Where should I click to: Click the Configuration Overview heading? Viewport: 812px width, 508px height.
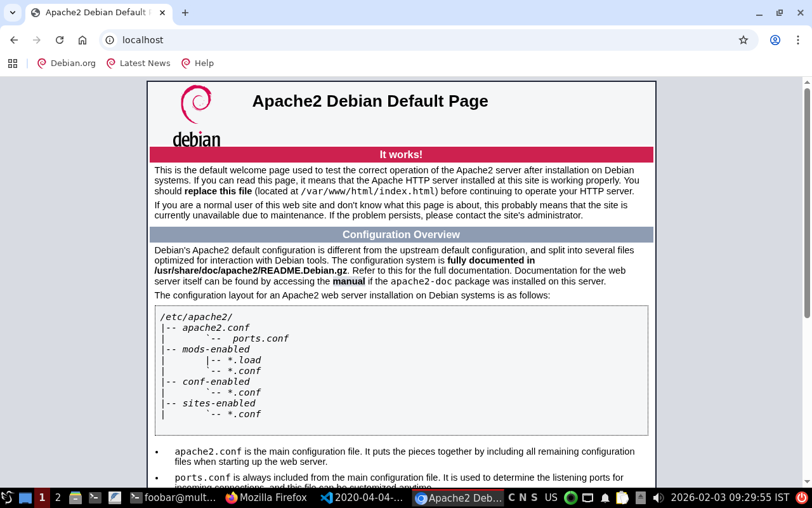click(401, 234)
